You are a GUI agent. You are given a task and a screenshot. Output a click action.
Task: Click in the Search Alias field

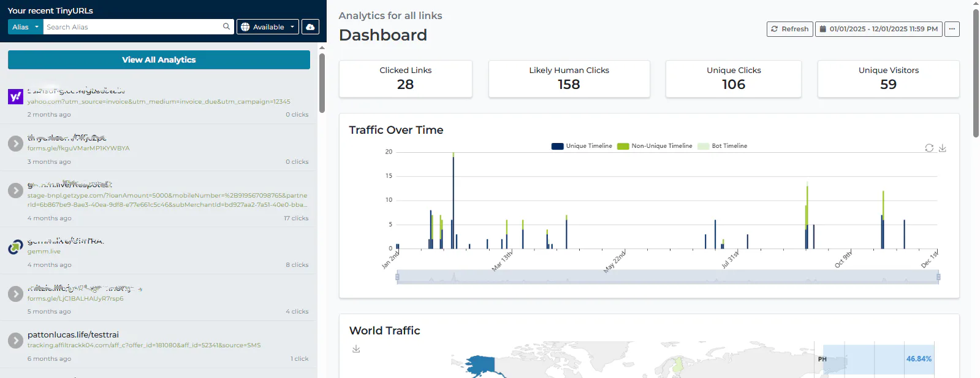click(132, 27)
